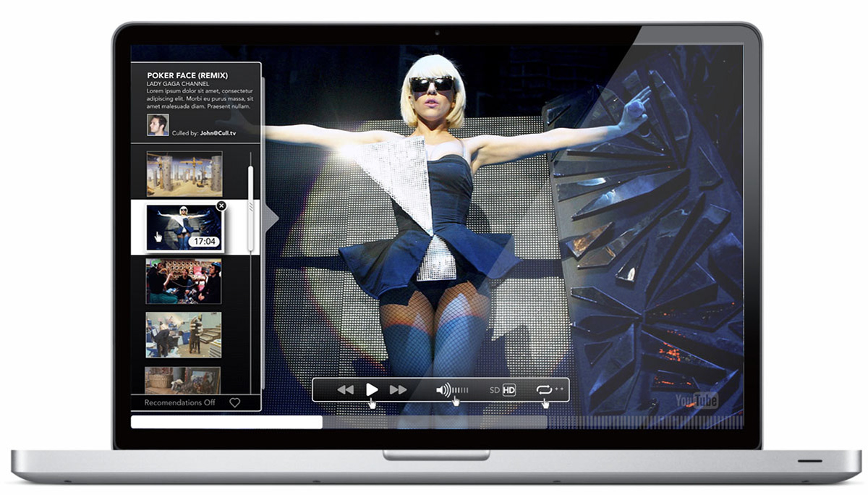This screenshot has width=868, height=495.
Task: Click the 17:04 duration badge
Action: click(x=205, y=241)
